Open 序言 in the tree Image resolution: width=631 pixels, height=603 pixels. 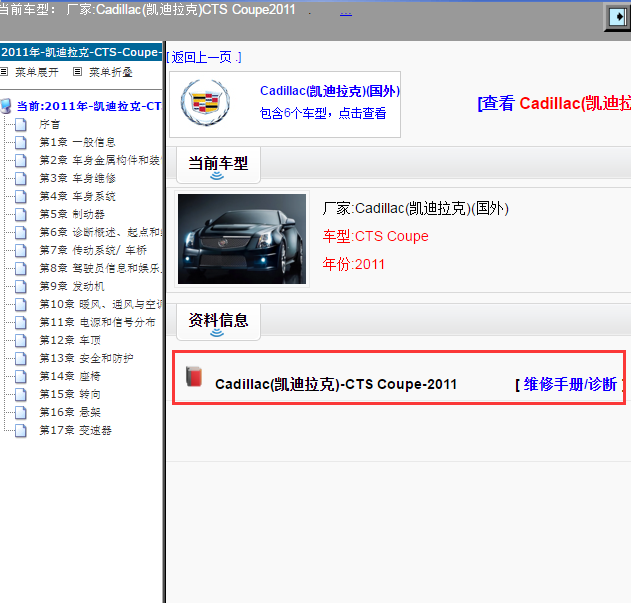click(49, 124)
